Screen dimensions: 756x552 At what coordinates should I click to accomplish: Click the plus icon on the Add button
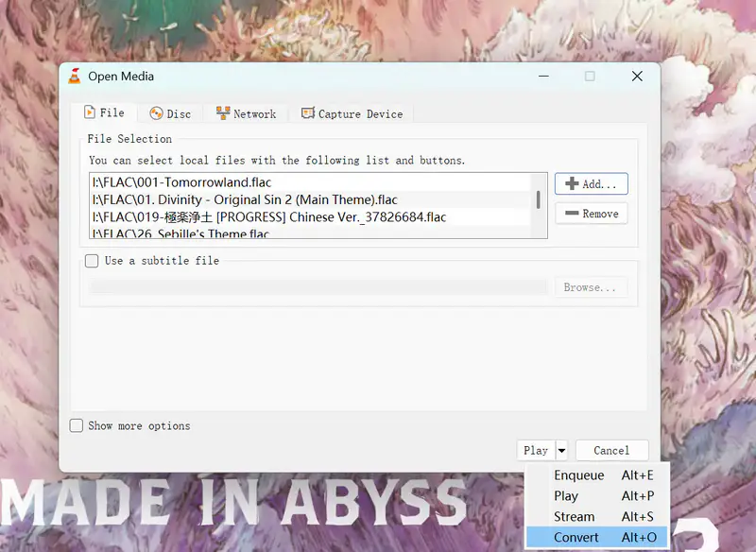[x=573, y=183]
